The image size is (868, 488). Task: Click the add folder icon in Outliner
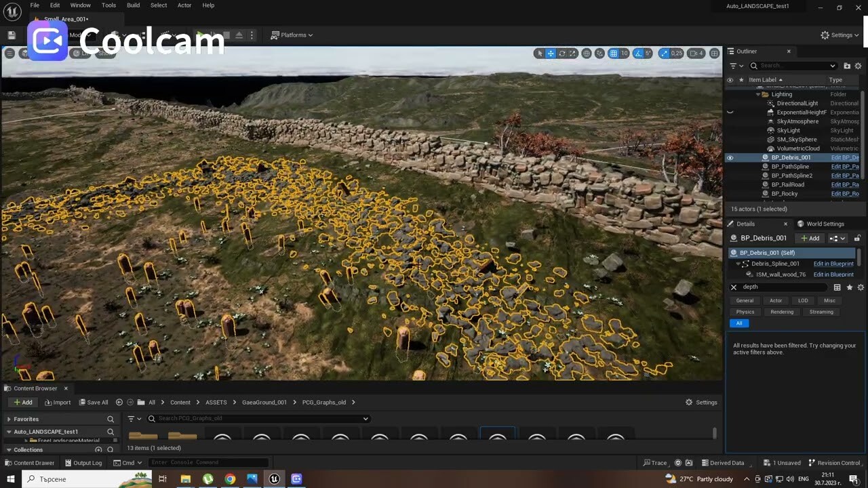(847, 66)
